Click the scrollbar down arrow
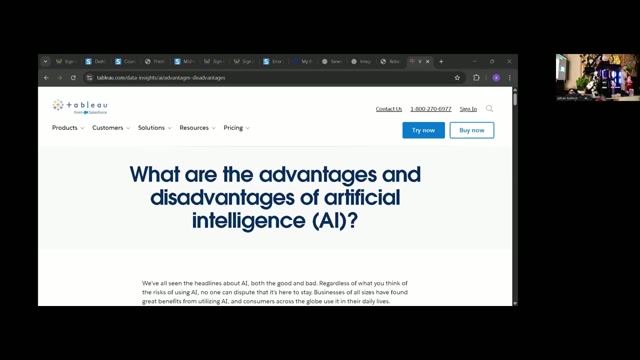This screenshot has width=640, height=360. point(515,303)
